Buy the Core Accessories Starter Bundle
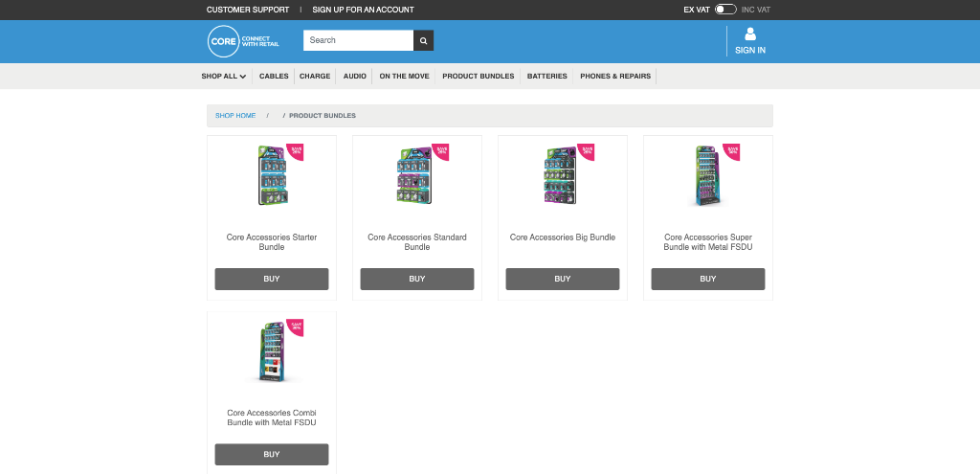The height and width of the screenshot is (474, 980). 272,279
